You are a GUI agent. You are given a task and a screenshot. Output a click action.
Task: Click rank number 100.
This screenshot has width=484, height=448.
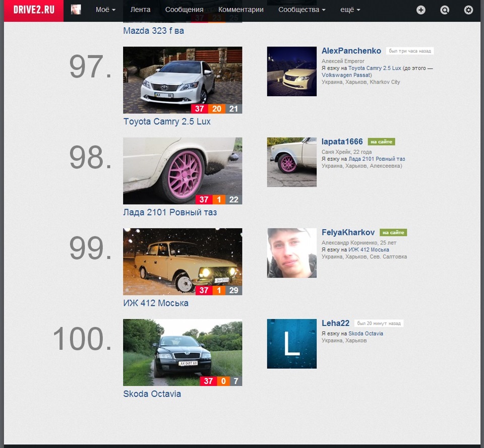[82, 339]
